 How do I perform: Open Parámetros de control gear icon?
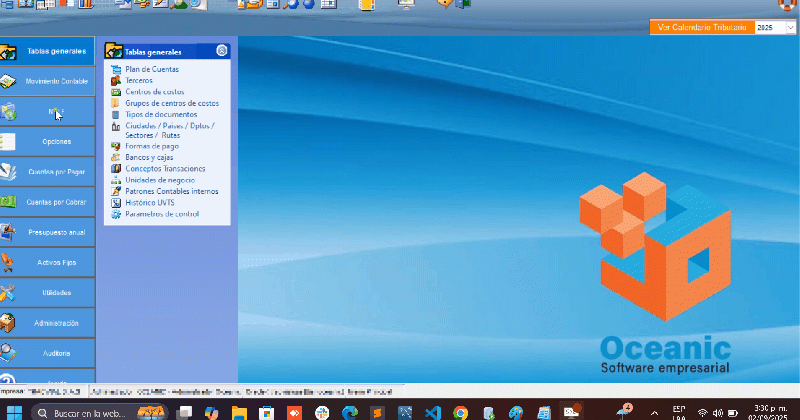116,214
